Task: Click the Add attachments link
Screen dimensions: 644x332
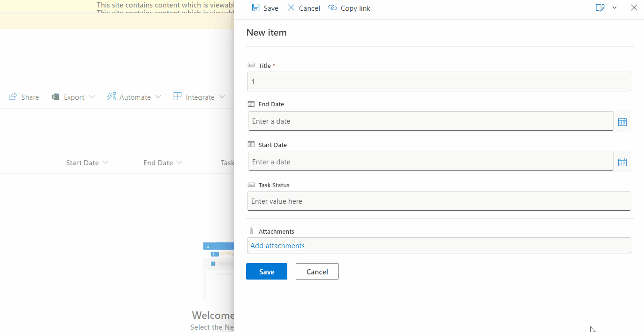Action: click(x=277, y=245)
